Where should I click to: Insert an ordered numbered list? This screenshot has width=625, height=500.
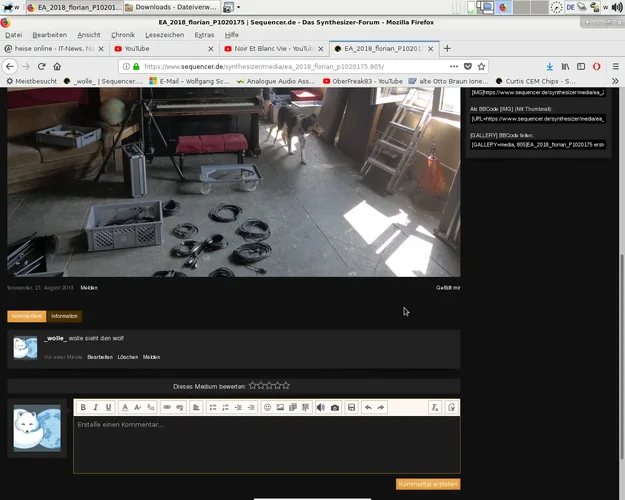click(226, 407)
